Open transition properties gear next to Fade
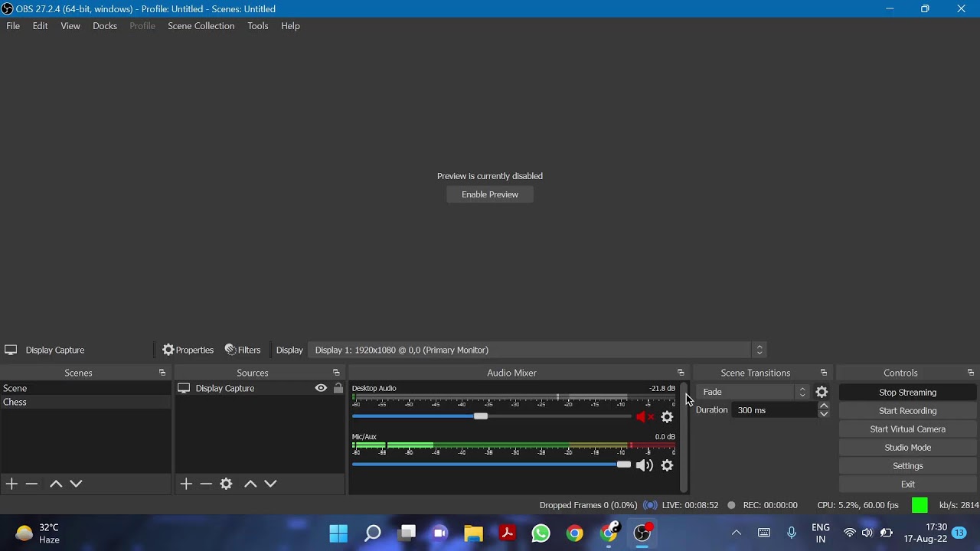This screenshot has height=551, width=980. (x=822, y=392)
